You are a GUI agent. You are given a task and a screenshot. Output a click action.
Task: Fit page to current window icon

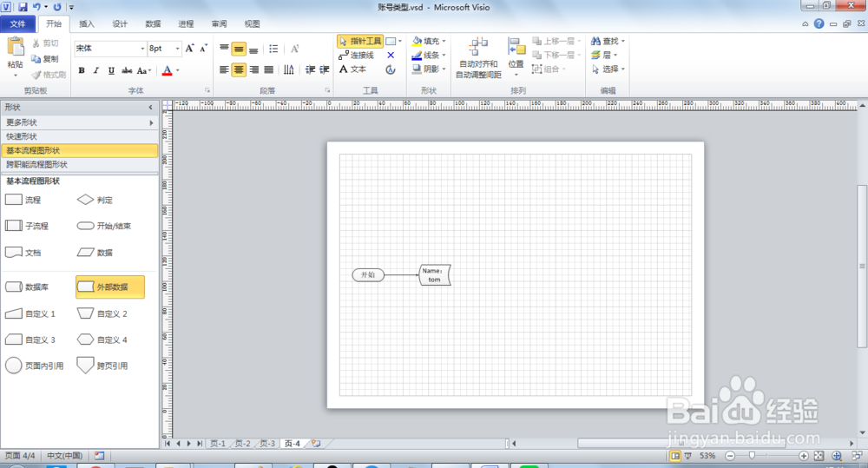(x=819, y=456)
